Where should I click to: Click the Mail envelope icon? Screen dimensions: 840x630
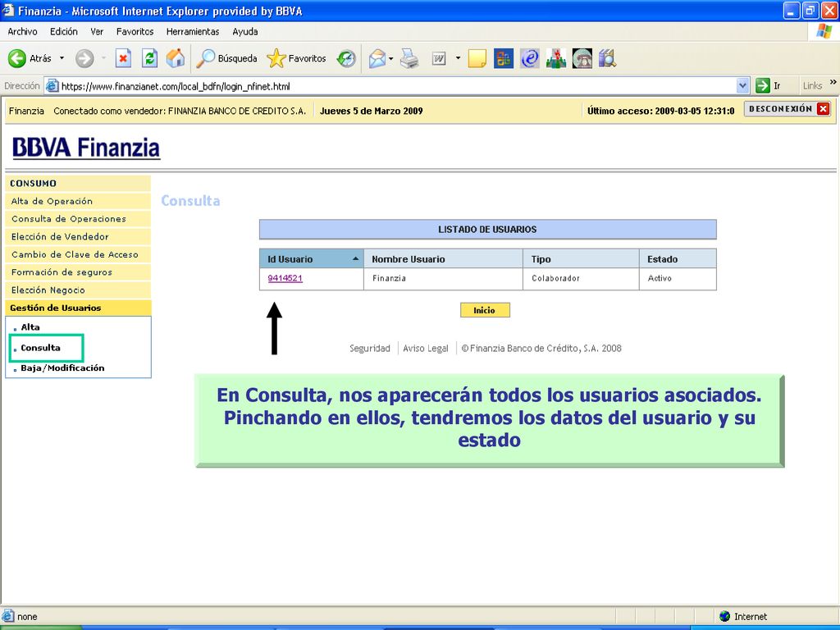tap(377, 58)
